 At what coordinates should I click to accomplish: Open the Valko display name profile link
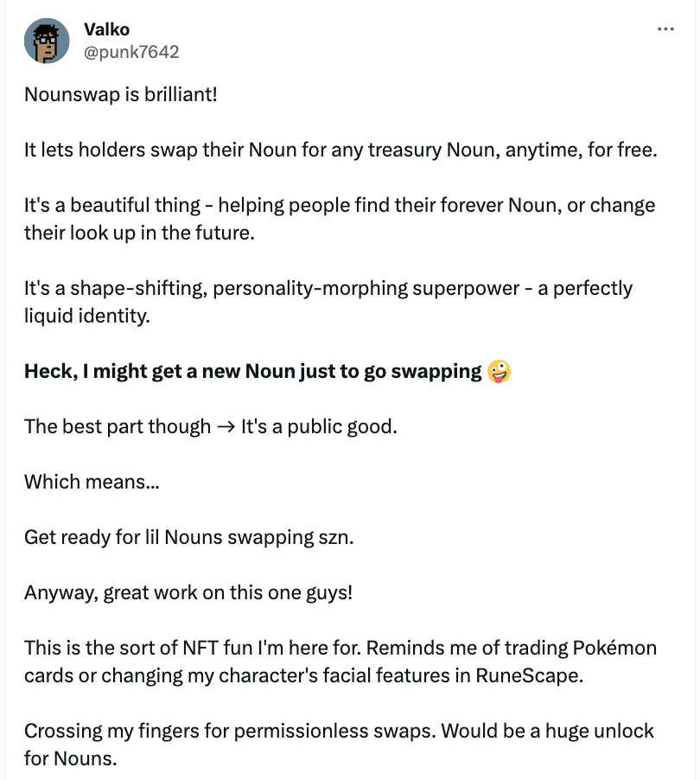[x=106, y=30]
